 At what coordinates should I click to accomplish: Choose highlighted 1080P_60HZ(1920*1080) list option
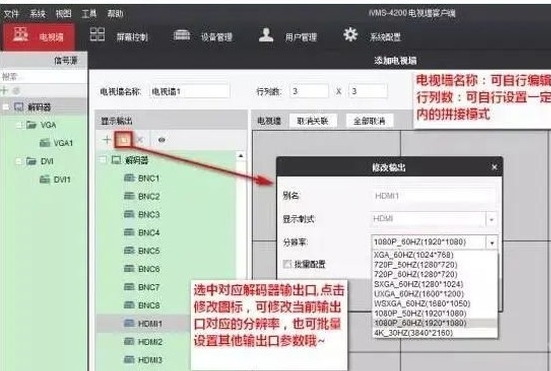435,323
